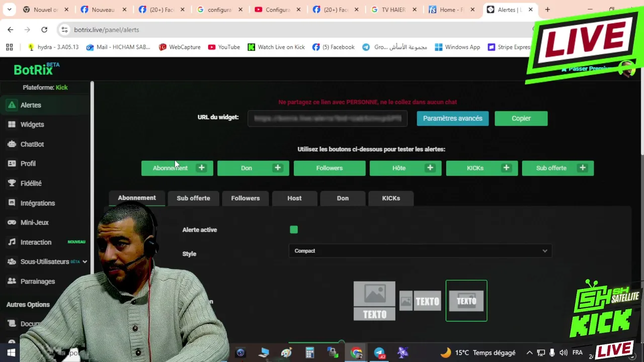Select the Profil card icon

(11, 163)
